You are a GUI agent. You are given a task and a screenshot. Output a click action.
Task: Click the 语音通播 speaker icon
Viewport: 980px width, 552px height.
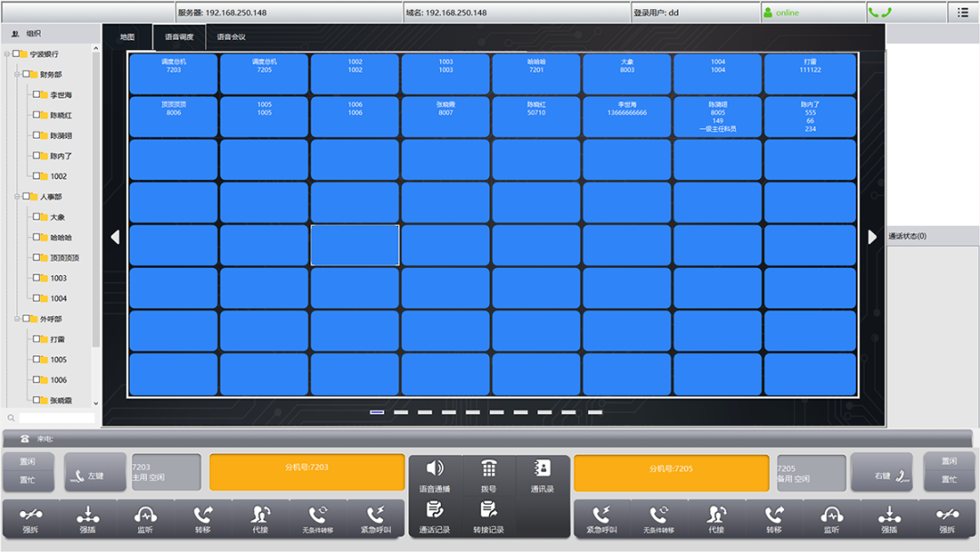435,468
